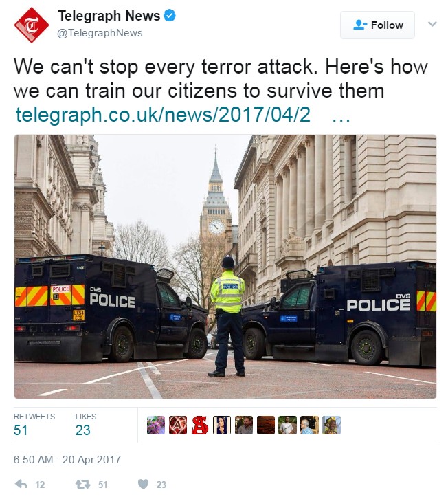This screenshot has height=499, width=448.
Task: Open the @TelegraphNews handle profile
Action: (100, 33)
